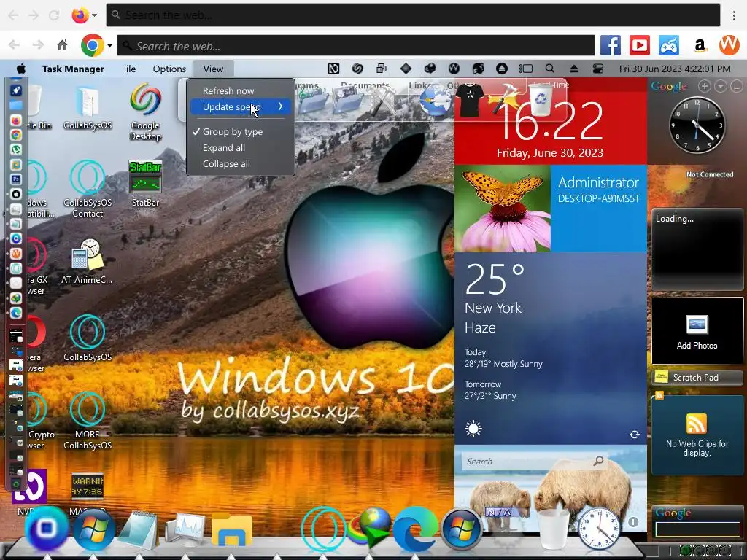Click Add Photos in slideshow gadget
This screenshot has width=747, height=560.
[x=697, y=332]
